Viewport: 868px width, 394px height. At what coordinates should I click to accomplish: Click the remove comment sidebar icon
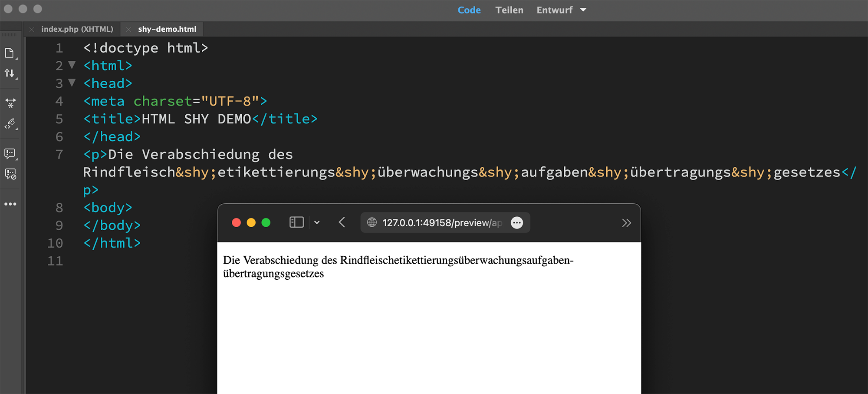[10, 174]
